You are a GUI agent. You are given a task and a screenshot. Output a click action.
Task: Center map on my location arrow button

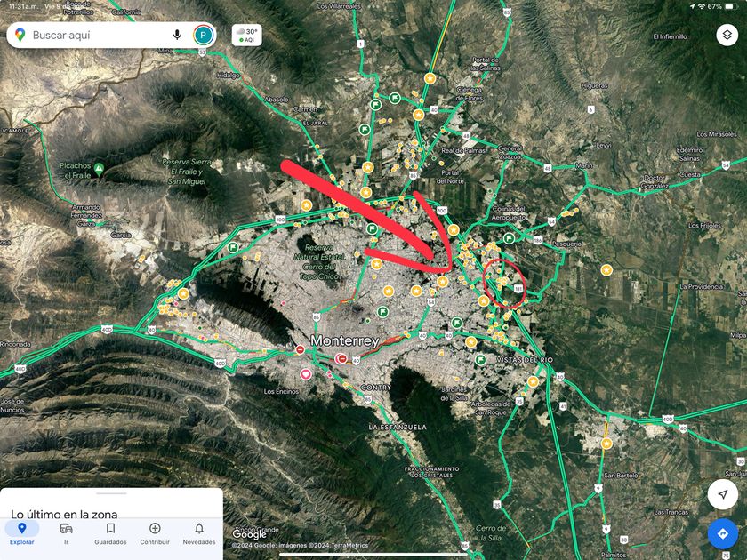pyautogui.click(x=723, y=494)
